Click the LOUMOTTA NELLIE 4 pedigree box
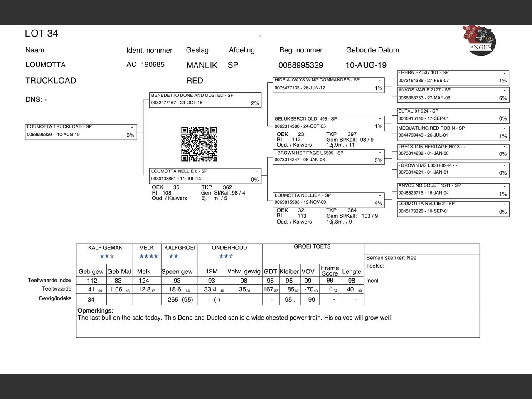The image size is (532, 399). pos(328,199)
